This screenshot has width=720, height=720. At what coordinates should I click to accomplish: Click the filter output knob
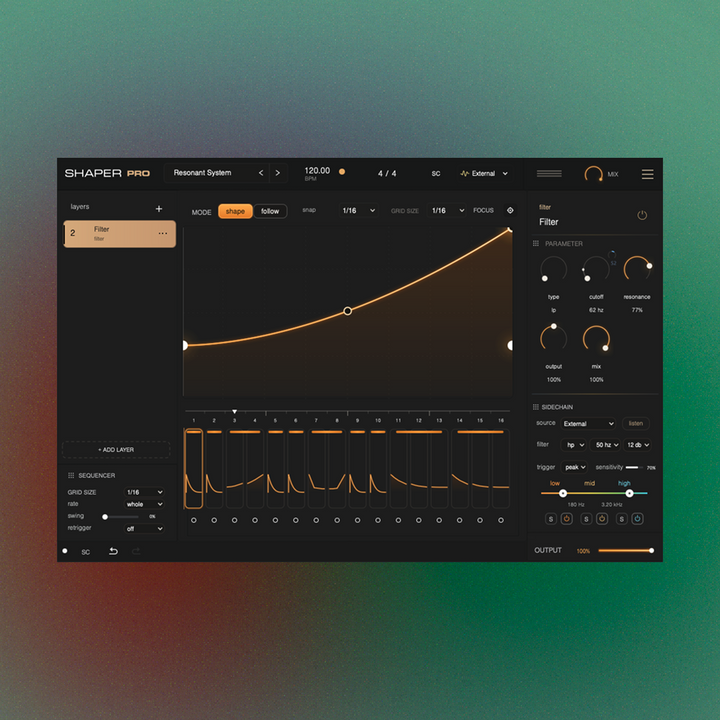point(553,339)
